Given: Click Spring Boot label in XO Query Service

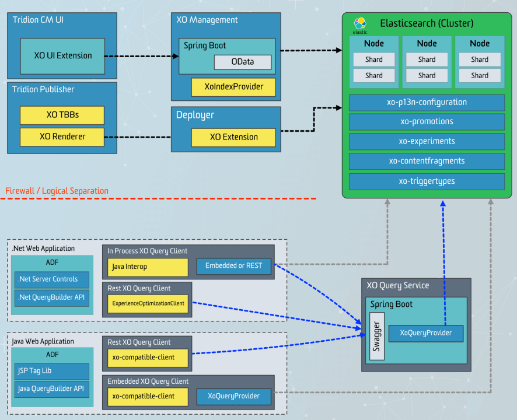Looking at the screenshot, I should tap(391, 304).
